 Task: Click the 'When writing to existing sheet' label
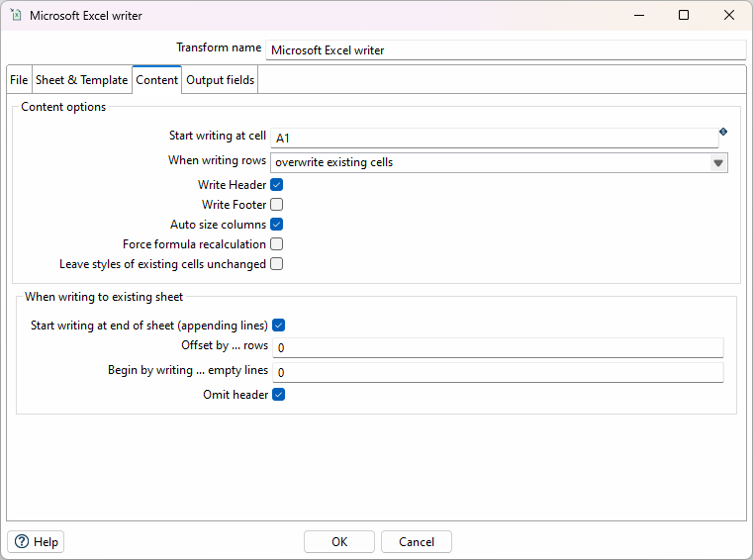point(104,297)
